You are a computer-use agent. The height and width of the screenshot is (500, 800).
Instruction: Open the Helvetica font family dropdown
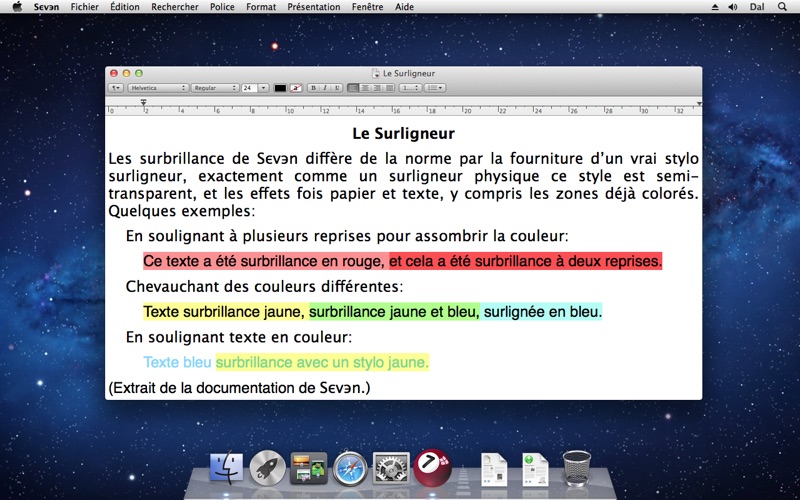click(158, 88)
